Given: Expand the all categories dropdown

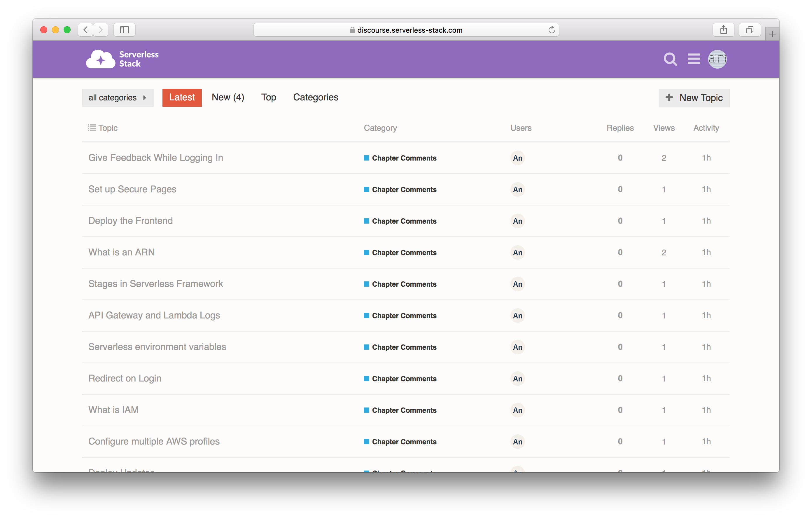Looking at the screenshot, I should (x=118, y=98).
